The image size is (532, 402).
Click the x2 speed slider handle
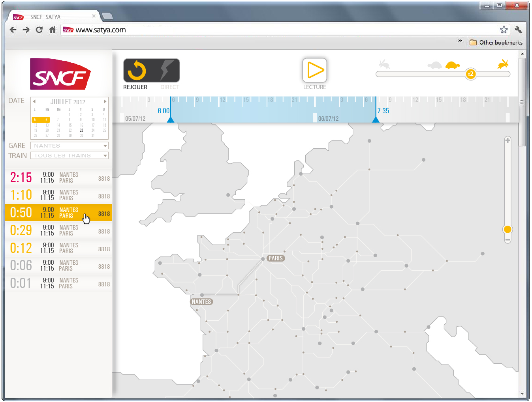coord(470,74)
